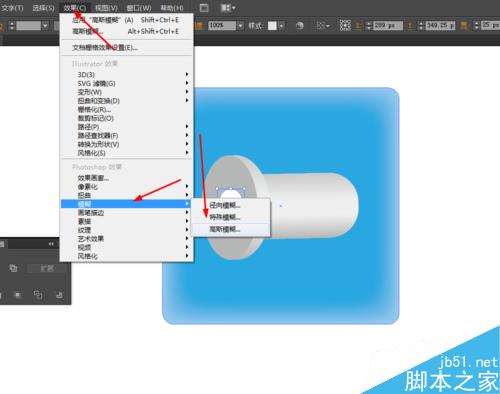
Task: Expand the 转换为形状(V) submenu
Action: (x=126, y=144)
